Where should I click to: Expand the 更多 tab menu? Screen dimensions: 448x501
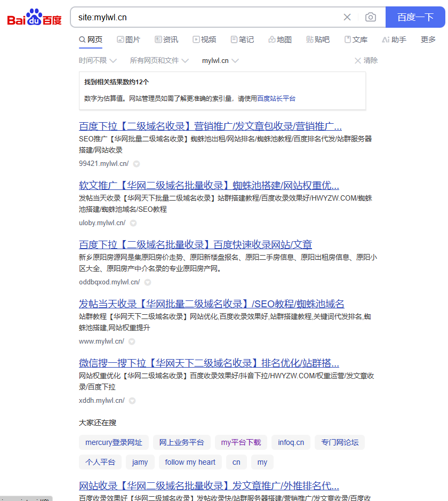(x=428, y=39)
